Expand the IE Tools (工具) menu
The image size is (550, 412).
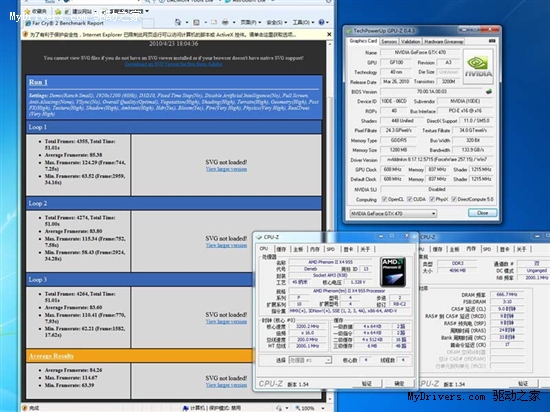click(x=303, y=22)
